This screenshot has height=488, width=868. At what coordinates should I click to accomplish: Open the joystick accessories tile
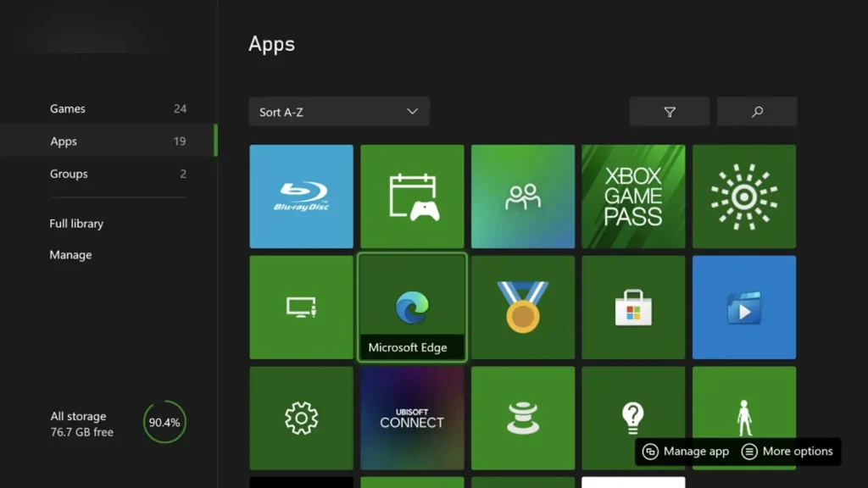click(x=522, y=418)
